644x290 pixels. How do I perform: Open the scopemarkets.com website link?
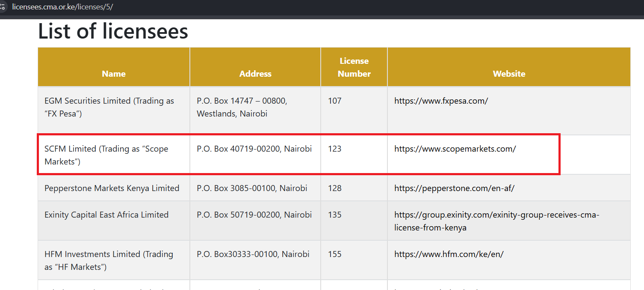tap(455, 149)
